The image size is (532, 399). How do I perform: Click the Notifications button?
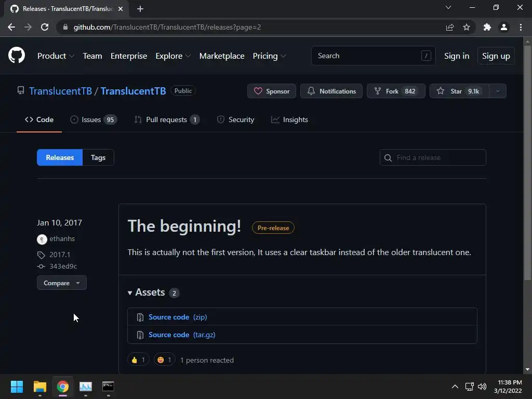pos(331,91)
